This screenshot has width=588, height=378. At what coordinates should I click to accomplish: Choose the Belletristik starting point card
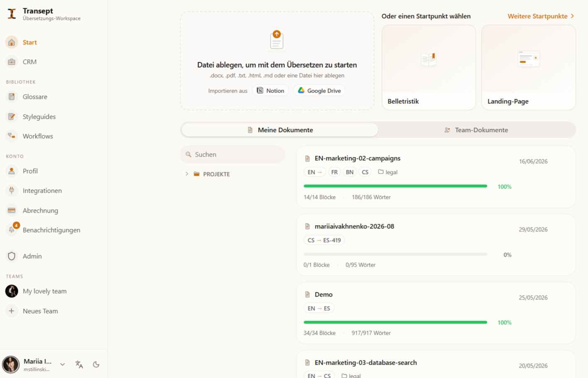(429, 67)
